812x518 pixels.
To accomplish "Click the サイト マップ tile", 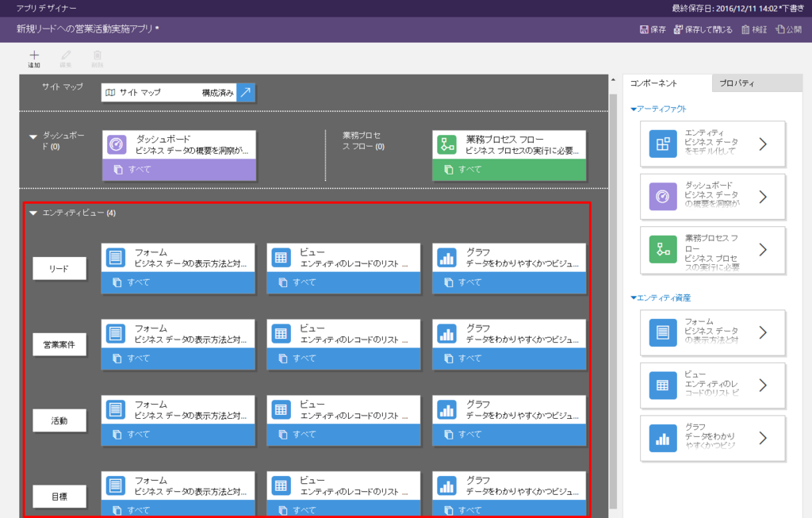I will tap(178, 93).
